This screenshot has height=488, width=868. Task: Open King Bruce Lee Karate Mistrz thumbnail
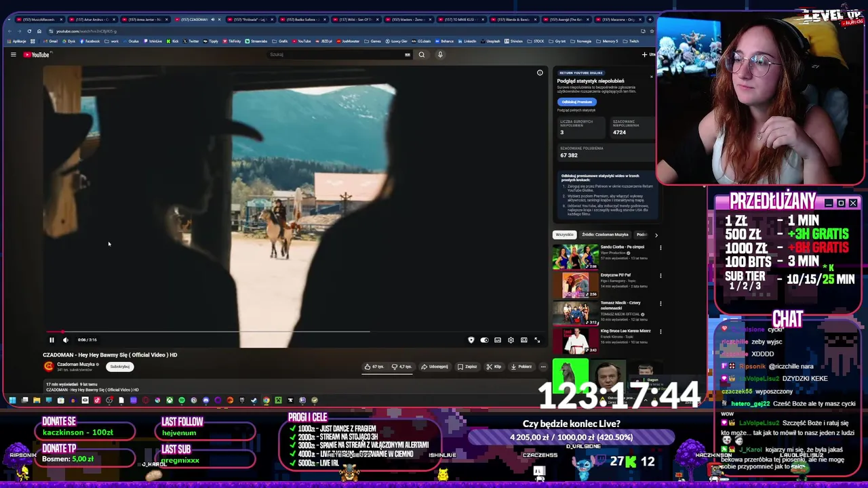click(576, 342)
